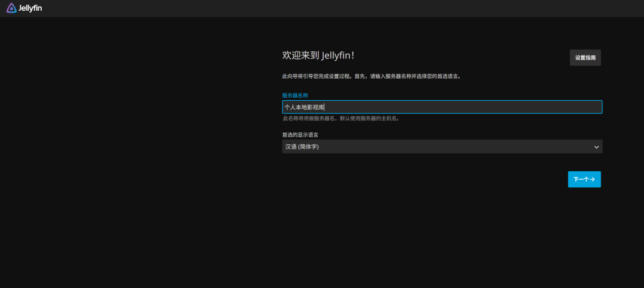The image size is (644, 288).
Task: Open the 设置指南 setup guide button
Action: point(585,58)
